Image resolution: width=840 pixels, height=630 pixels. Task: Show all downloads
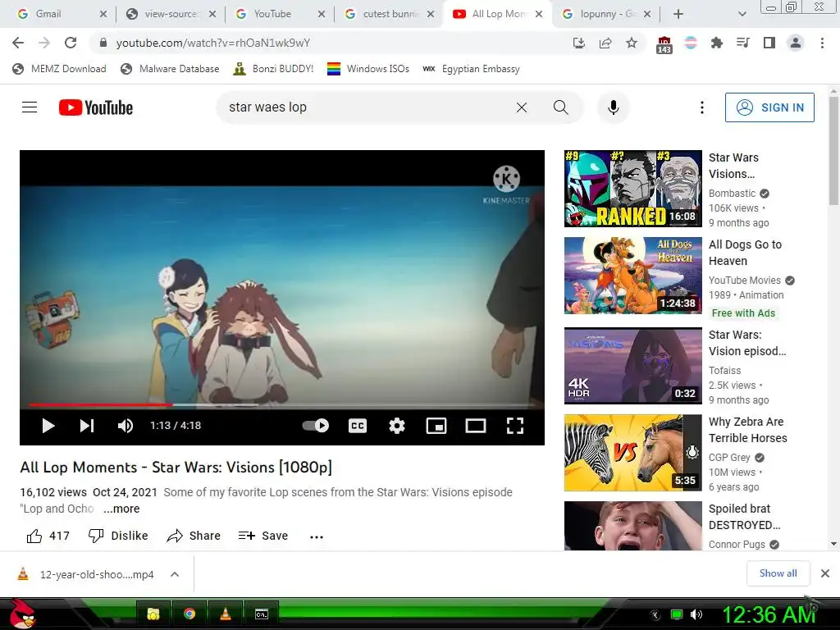778,573
